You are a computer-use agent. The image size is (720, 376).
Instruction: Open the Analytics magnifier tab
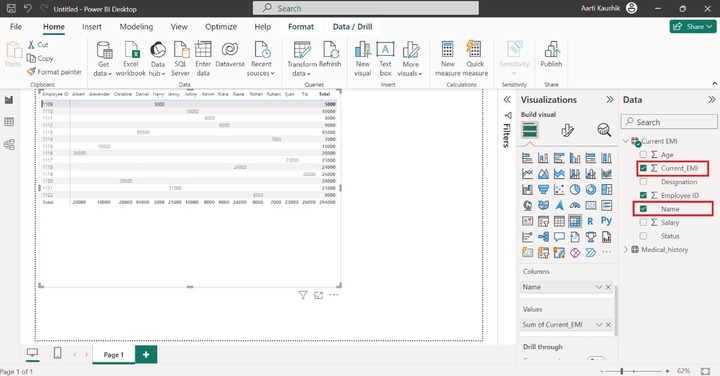tap(604, 130)
